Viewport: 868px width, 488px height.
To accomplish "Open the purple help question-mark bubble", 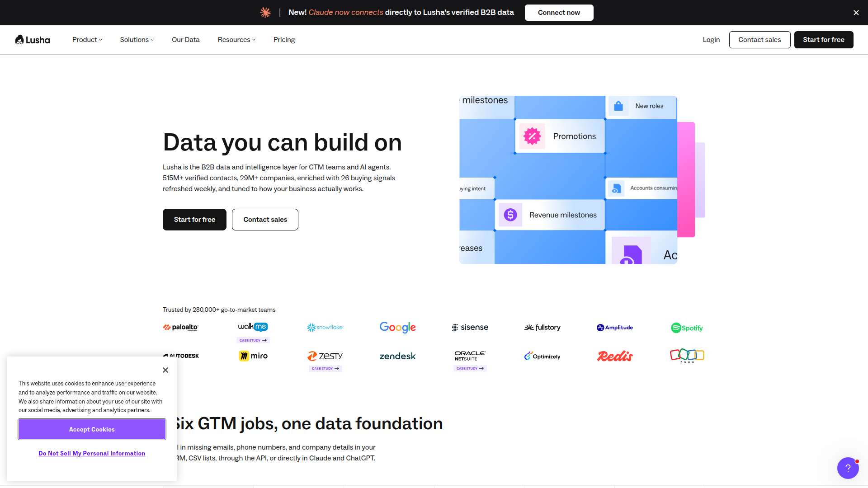I will pyautogui.click(x=848, y=468).
